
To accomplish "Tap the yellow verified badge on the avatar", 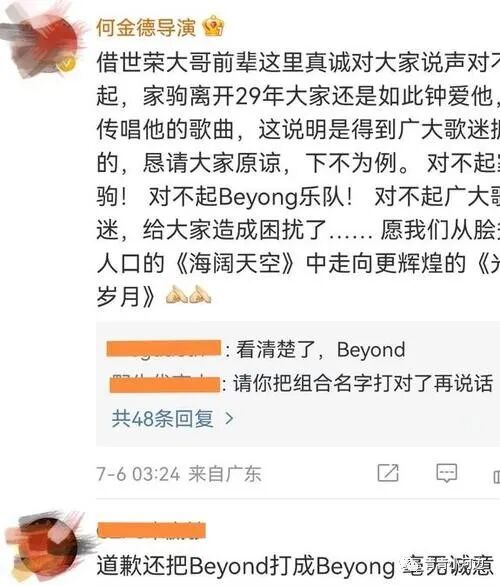I will tap(66, 64).
